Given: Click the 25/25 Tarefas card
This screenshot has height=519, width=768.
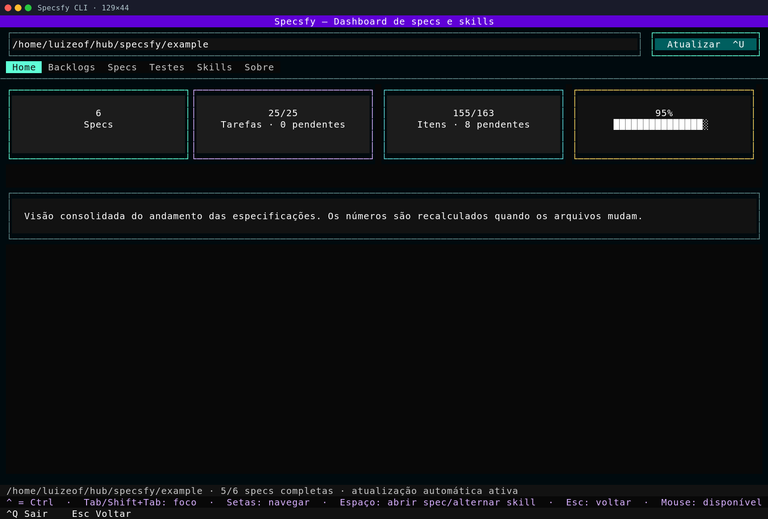Looking at the screenshot, I should point(283,124).
